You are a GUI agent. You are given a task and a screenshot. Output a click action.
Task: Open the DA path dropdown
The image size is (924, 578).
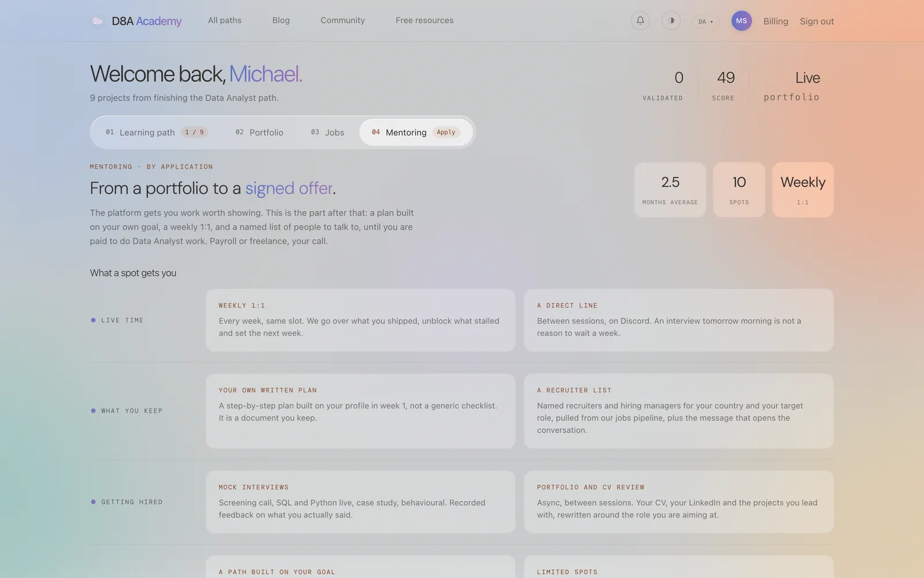coord(706,21)
